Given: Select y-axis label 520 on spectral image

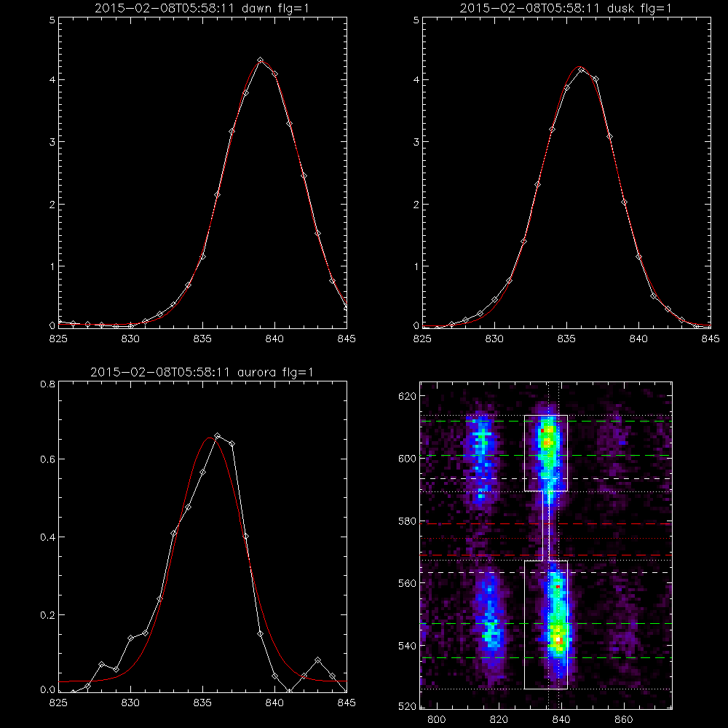Looking at the screenshot, I should pyautogui.click(x=407, y=707).
